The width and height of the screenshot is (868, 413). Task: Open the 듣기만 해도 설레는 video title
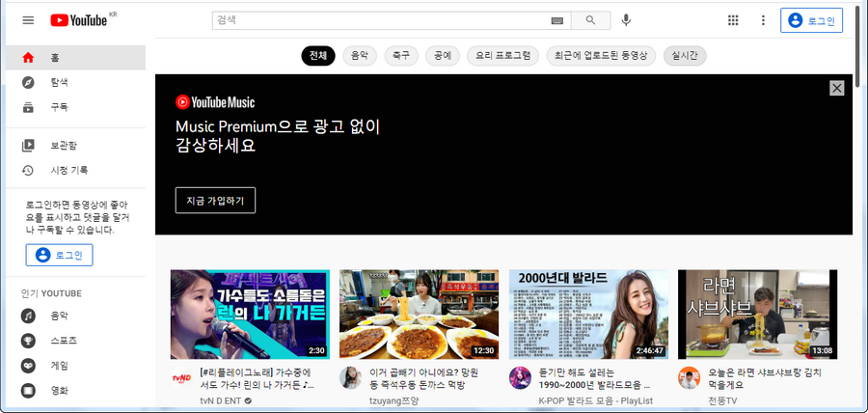click(x=594, y=378)
